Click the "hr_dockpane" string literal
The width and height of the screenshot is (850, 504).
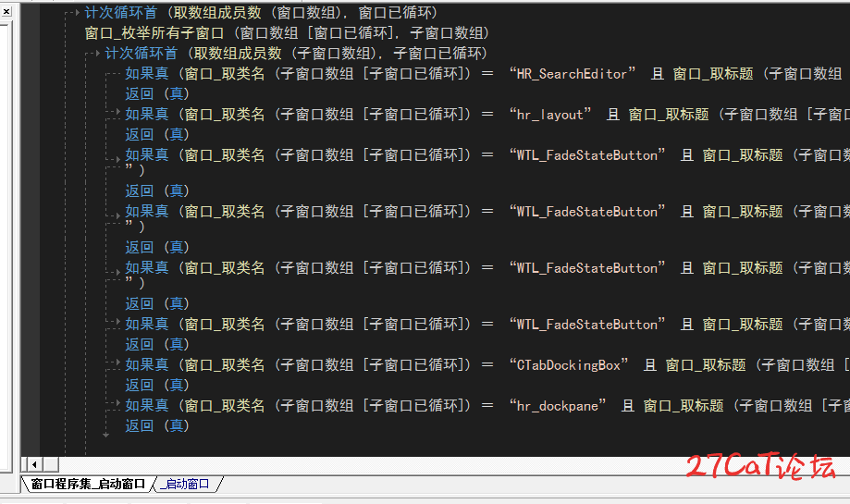(x=558, y=405)
